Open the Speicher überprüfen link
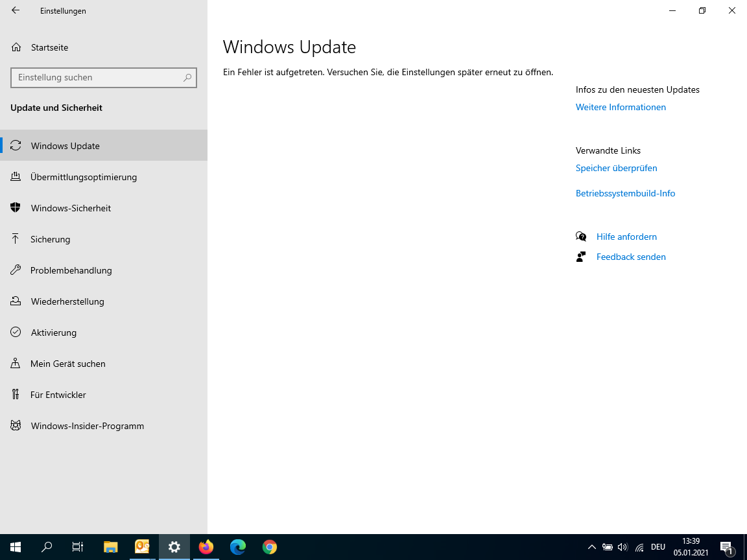 [x=617, y=168]
